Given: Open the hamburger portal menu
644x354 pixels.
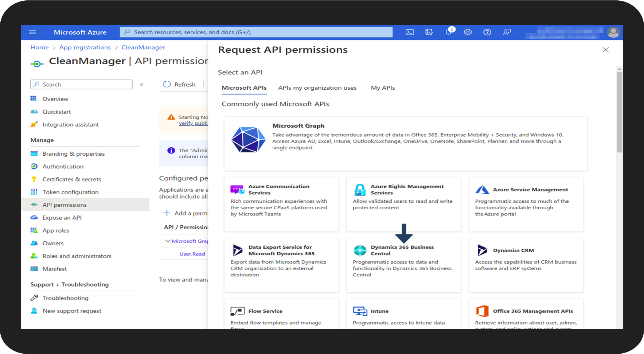Looking at the screenshot, I should pos(32,32).
